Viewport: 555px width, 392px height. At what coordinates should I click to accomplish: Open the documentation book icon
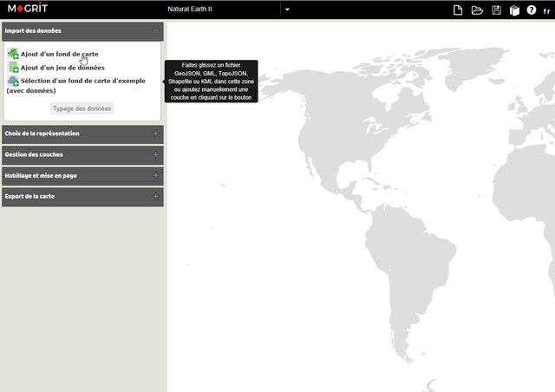click(513, 10)
